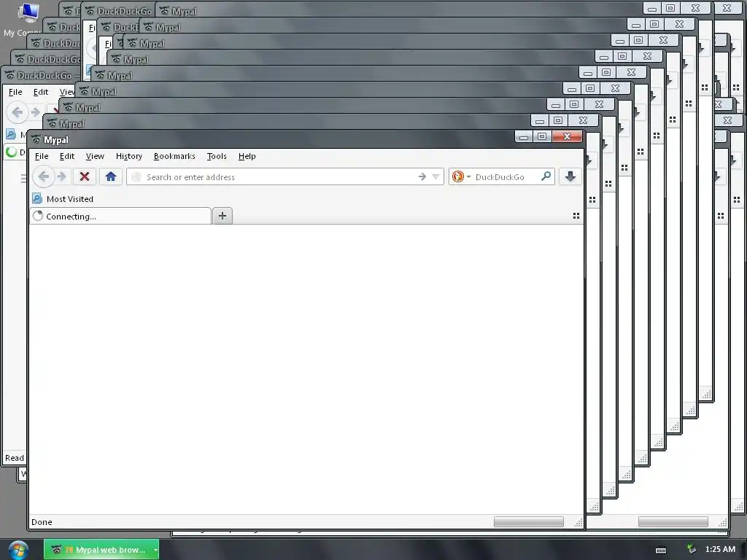Viewport: 747px width, 560px height.
Task: Open the Edit menu in front Mypal window
Action: click(x=66, y=156)
